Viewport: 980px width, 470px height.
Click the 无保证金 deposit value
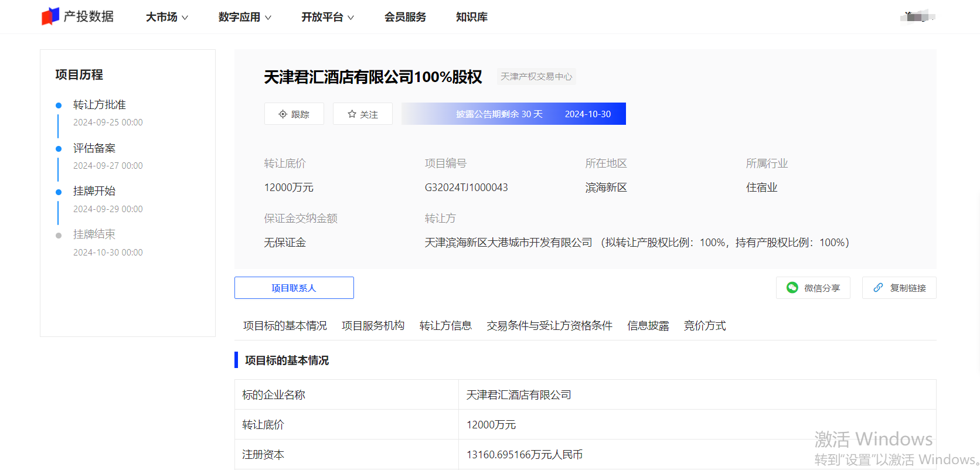pyautogui.click(x=285, y=243)
